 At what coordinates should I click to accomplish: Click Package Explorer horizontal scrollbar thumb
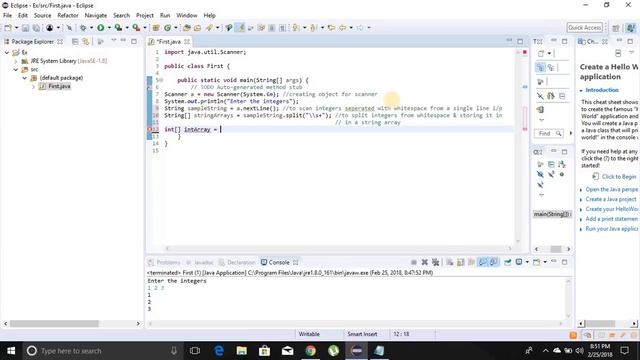point(54,324)
